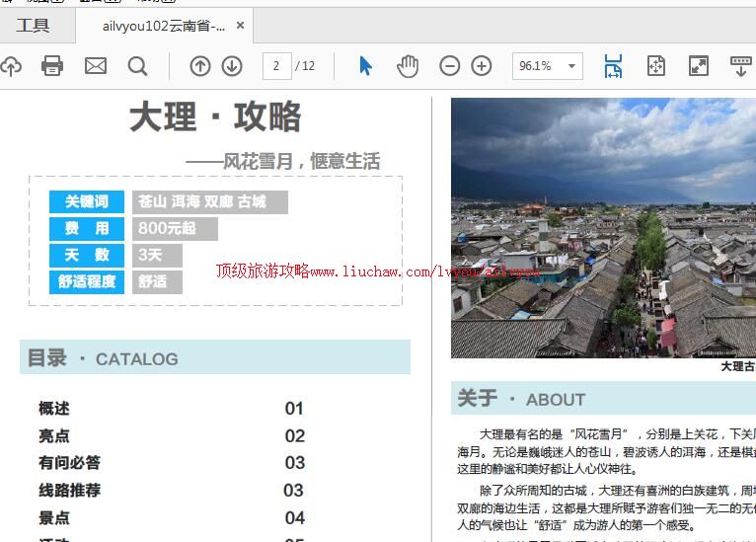Open the 96.1% zoom level dropdown
The width and height of the screenshot is (756, 542).
(x=548, y=66)
